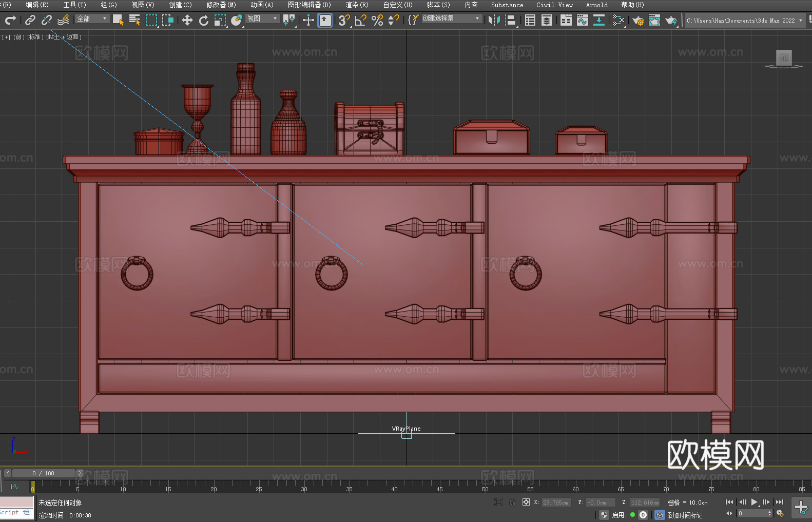Toggle the Window/Crossing selection icon
Screen dimensions: 812x522
click(x=168, y=20)
